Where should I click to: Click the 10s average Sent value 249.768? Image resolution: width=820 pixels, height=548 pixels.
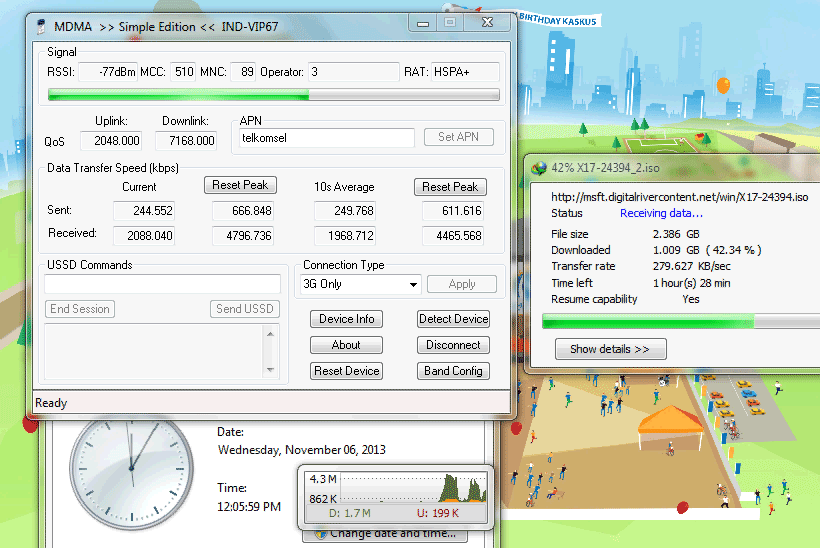[345, 211]
